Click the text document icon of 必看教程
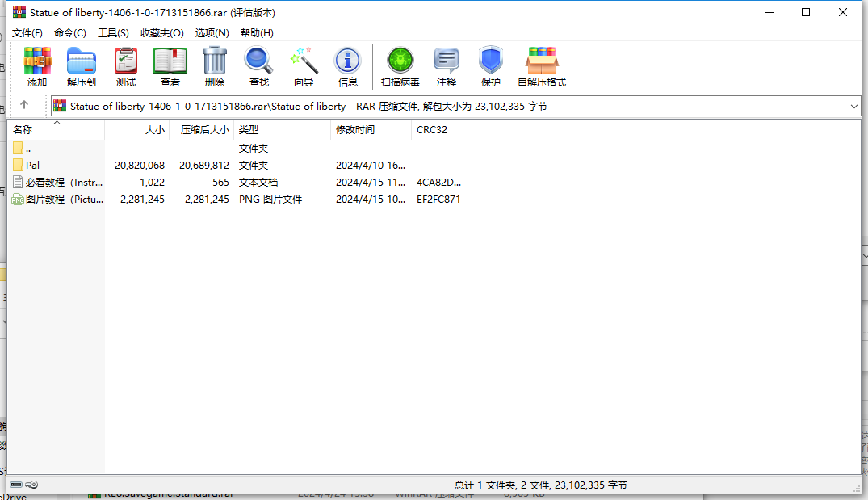The height and width of the screenshot is (500, 868). [18, 183]
